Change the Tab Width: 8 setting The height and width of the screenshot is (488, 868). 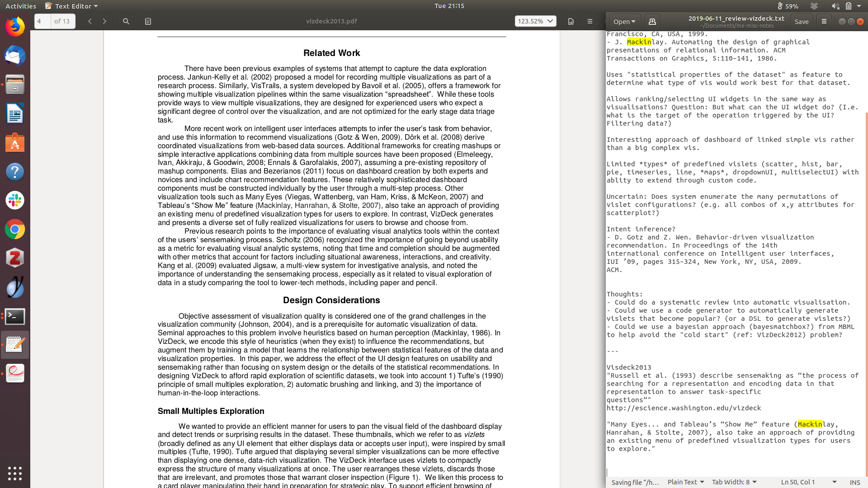[x=734, y=482]
